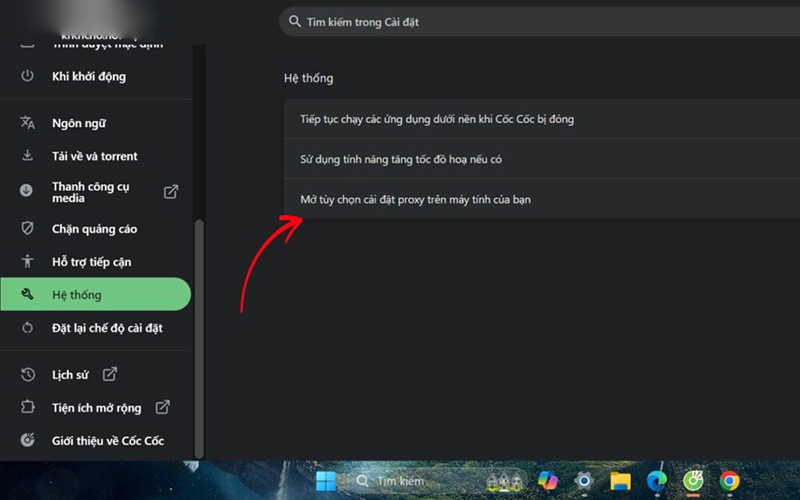The image size is (800, 500).
Task: Click the magnifier icon in the settings search bar
Action: (294, 21)
